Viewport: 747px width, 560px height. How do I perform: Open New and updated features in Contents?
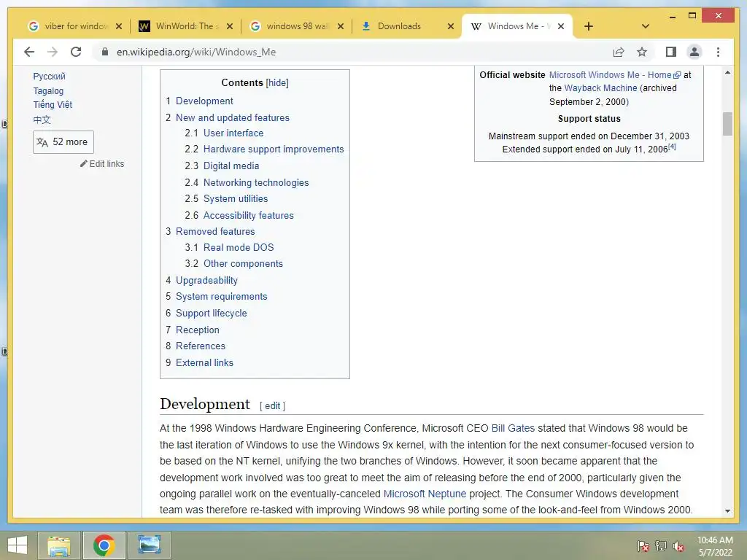(x=233, y=117)
